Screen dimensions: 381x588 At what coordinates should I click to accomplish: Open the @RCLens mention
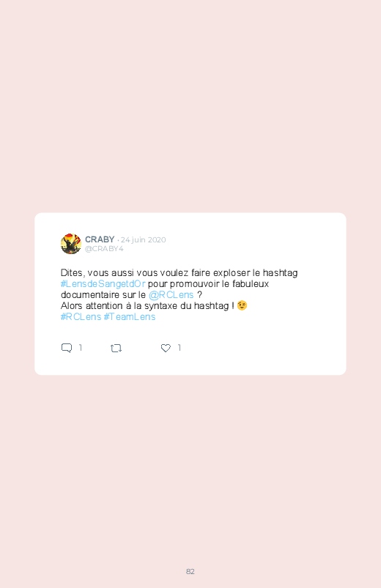[171, 295]
